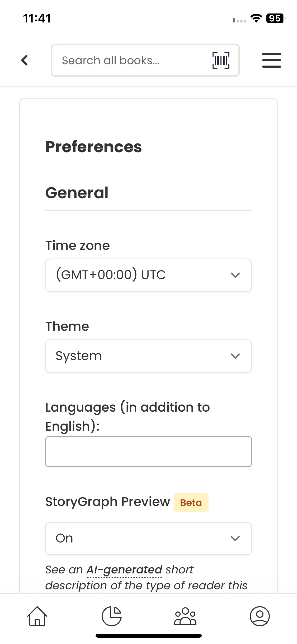Tap the home indicator bar
The width and height of the screenshot is (297, 644).
148,636
